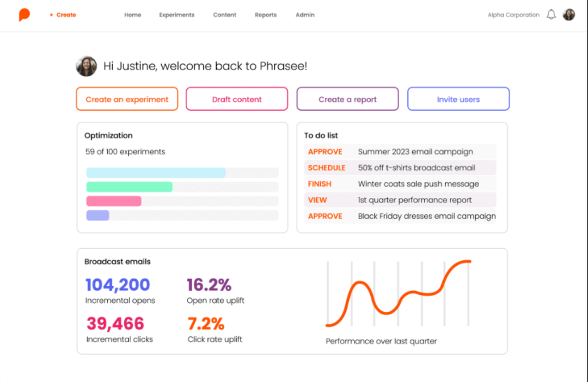Approve the Black Friday dresses email campaign
The height and width of the screenshot is (382, 588).
point(325,216)
